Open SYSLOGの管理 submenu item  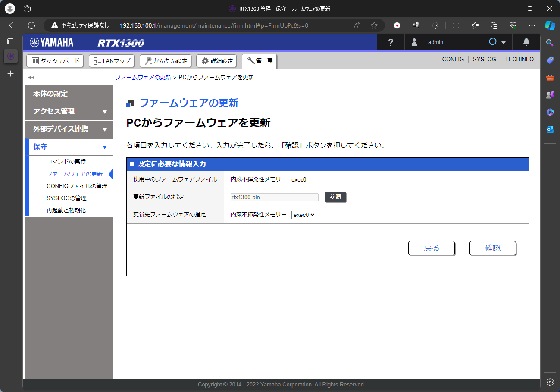pyautogui.click(x=66, y=198)
